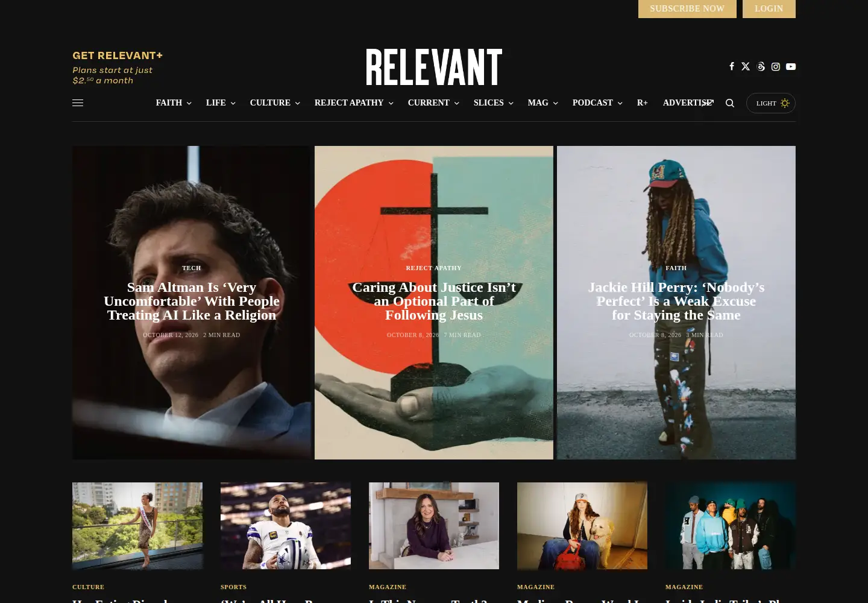
Task: Open the YouTube social icon
Action: click(791, 66)
